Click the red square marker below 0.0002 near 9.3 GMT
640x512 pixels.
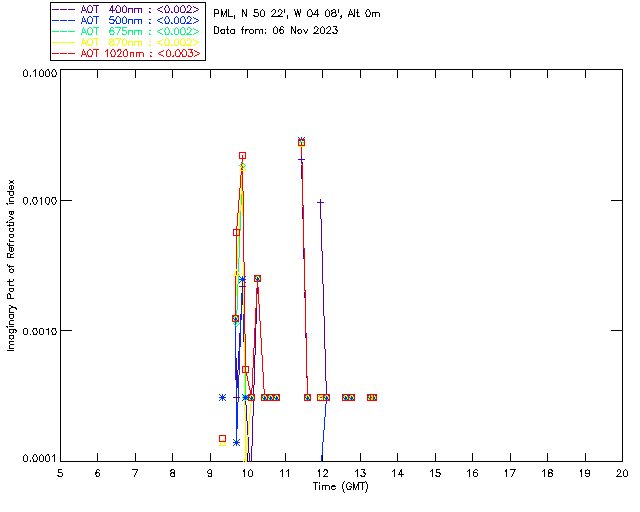(222, 439)
